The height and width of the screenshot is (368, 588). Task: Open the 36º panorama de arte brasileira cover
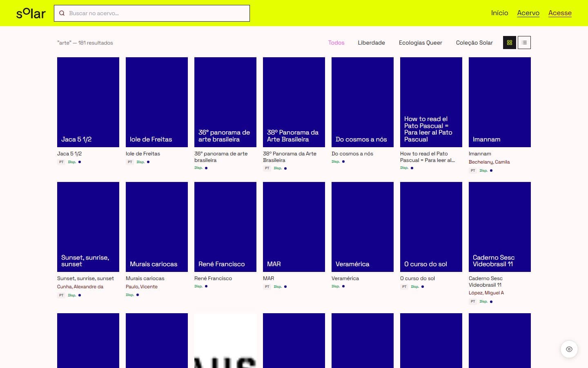click(x=225, y=102)
